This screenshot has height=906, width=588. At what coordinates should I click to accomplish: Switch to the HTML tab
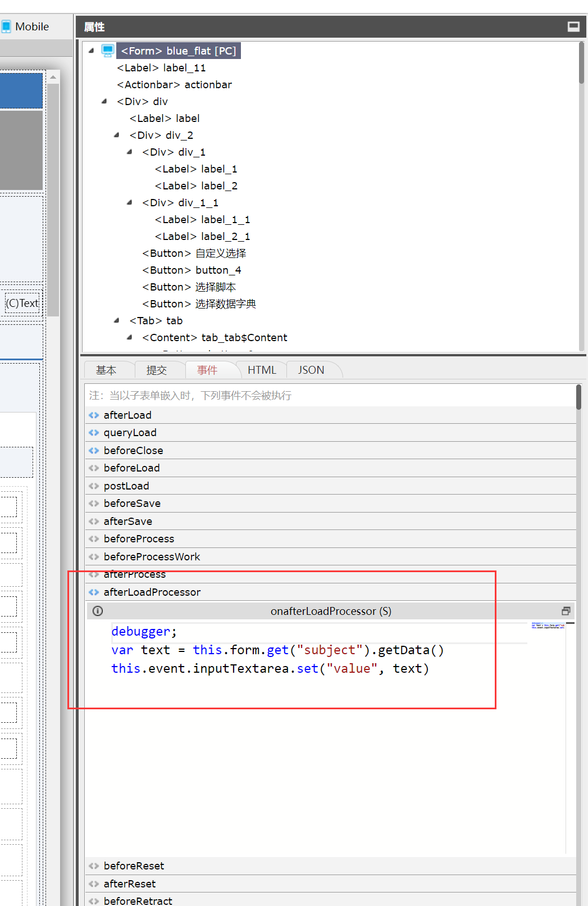(262, 370)
